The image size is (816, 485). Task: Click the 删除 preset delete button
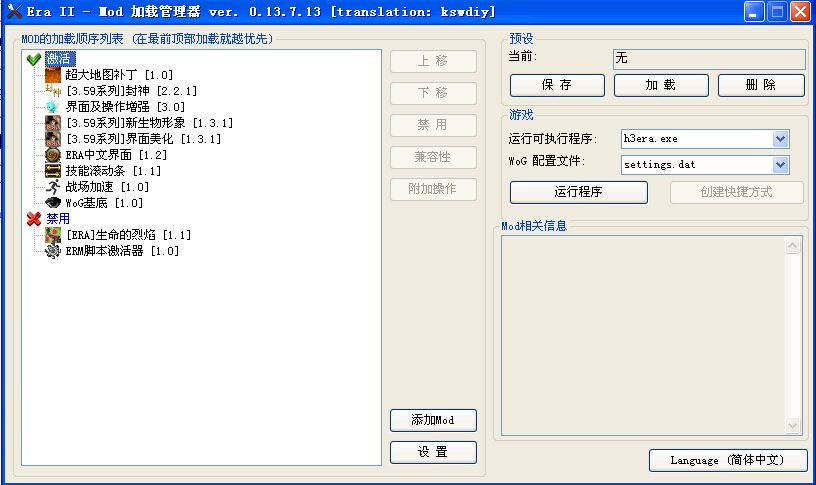(761, 85)
